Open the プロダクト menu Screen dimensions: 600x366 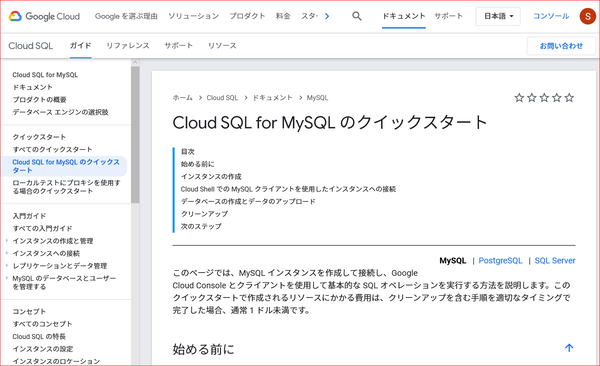pyautogui.click(x=247, y=16)
